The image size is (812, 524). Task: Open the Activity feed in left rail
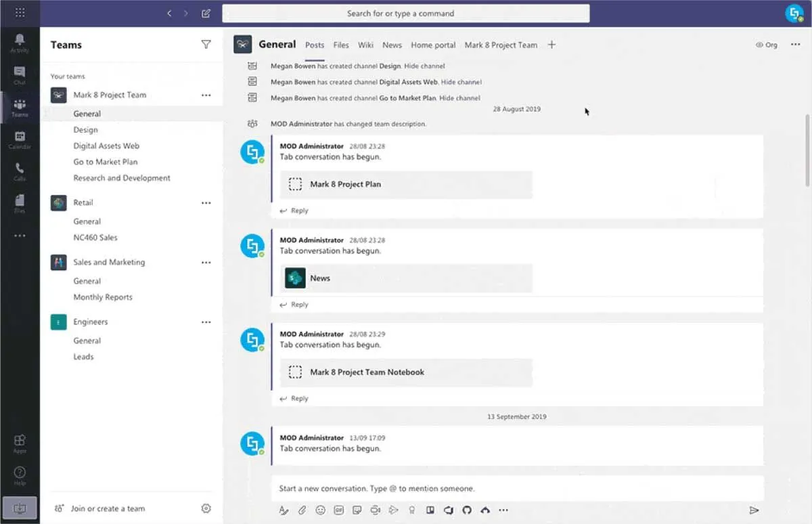(x=20, y=43)
